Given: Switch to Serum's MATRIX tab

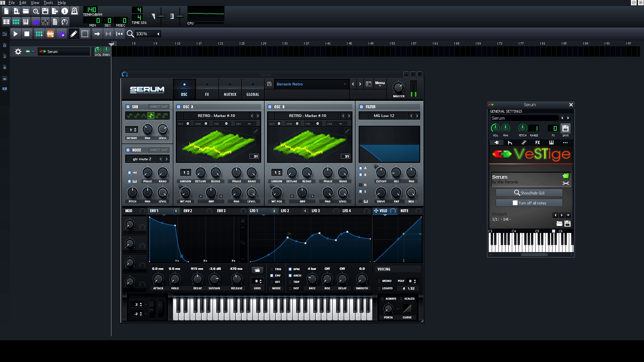Looking at the screenshot, I should coord(230,89).
